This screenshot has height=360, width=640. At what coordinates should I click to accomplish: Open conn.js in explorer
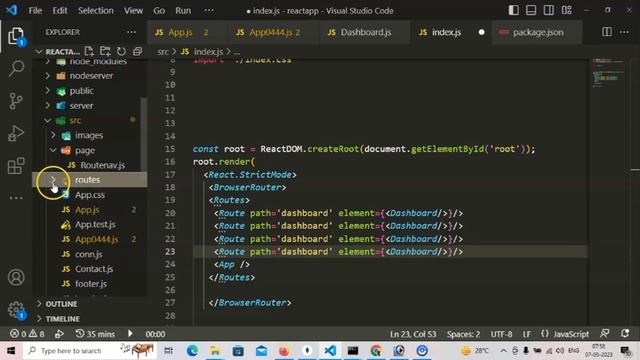(89, 254)
